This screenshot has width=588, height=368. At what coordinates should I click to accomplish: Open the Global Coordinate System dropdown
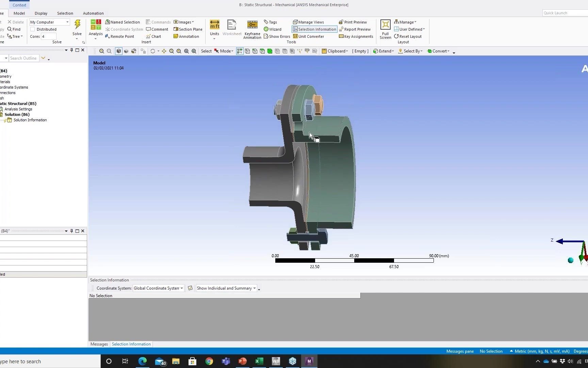[x=181, y=288]
